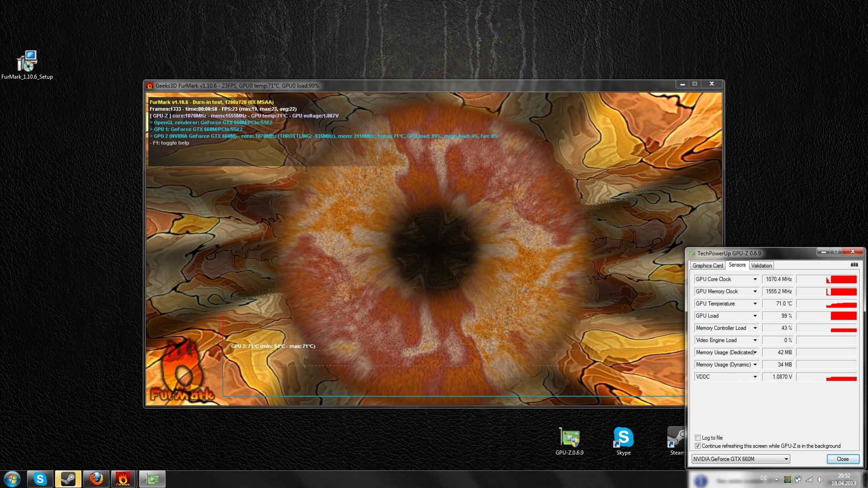Open NVIDIA GeForce GTX 660M GPU selector
Screen dimensions: 868x488
(x=740, y=459)
